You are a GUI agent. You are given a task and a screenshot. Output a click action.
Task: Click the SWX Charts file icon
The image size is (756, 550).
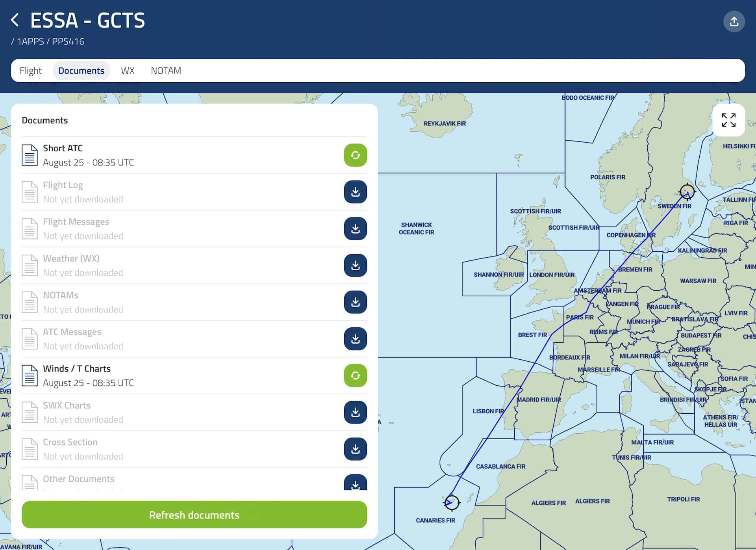[30, 412]
